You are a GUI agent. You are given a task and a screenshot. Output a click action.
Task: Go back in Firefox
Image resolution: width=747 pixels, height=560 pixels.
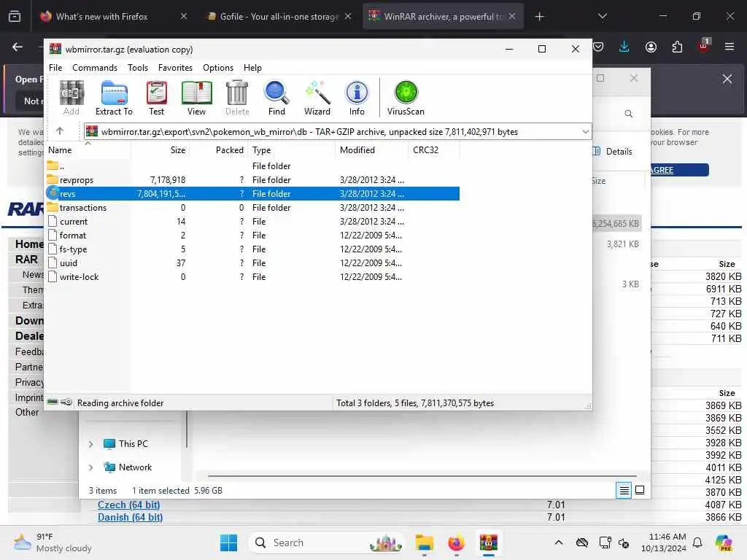pos(18,47)
